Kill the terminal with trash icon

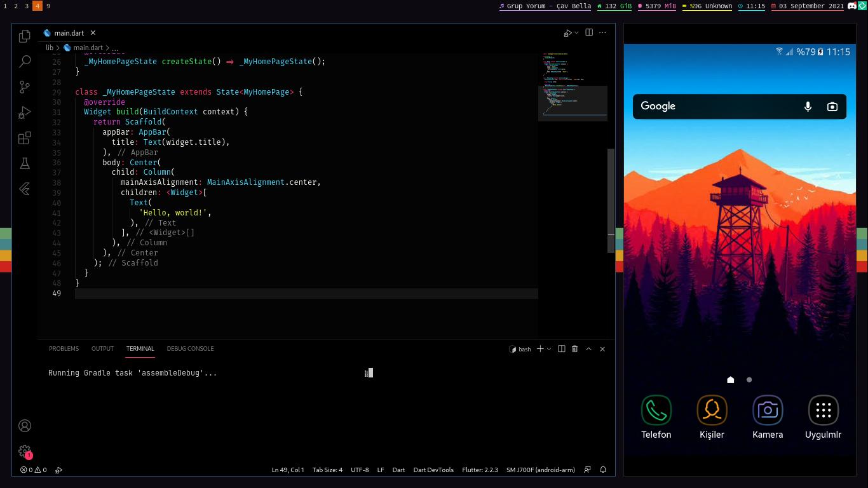574,348
